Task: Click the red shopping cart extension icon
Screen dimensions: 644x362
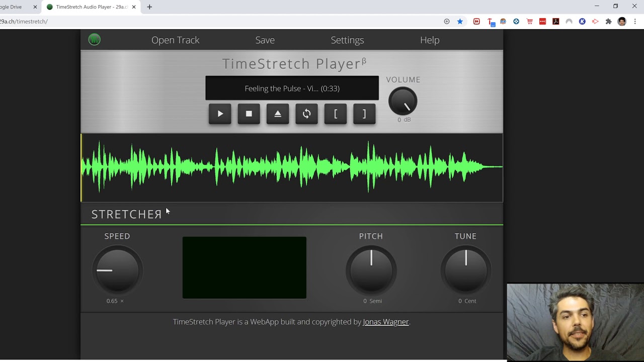Action: (x=529, y=22)
